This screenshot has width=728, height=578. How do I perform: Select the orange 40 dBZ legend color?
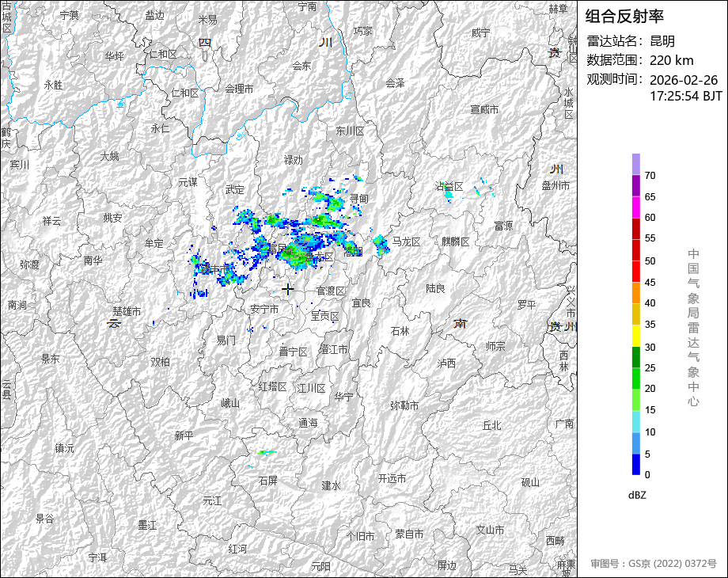pos(636,293)
